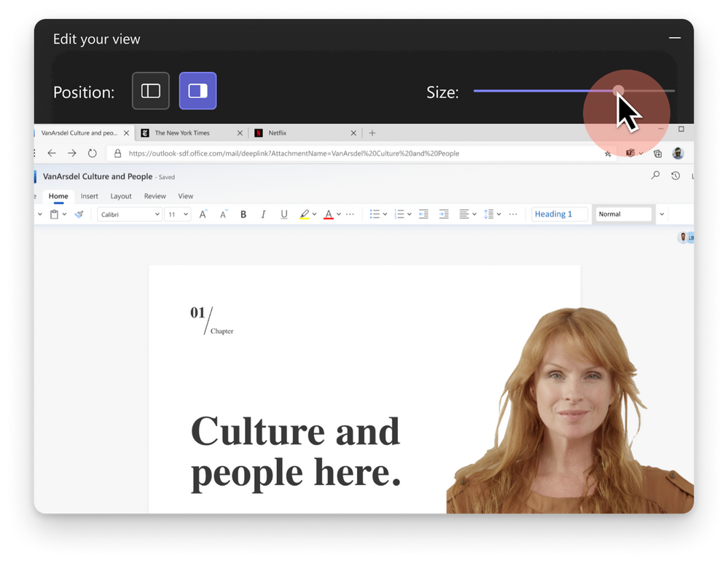The image size is (728, 563).
Task: Open more paragraph options ellipsis
Action: (x=512, y=214)
